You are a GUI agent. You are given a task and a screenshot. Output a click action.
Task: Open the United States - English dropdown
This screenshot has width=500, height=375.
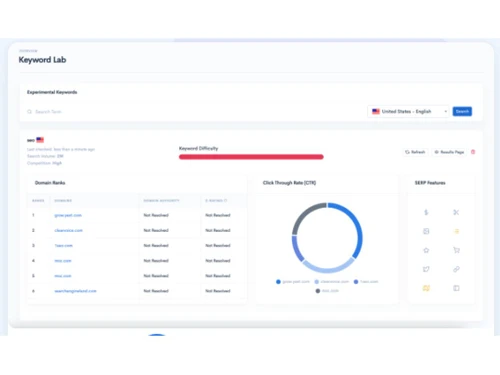409,111
